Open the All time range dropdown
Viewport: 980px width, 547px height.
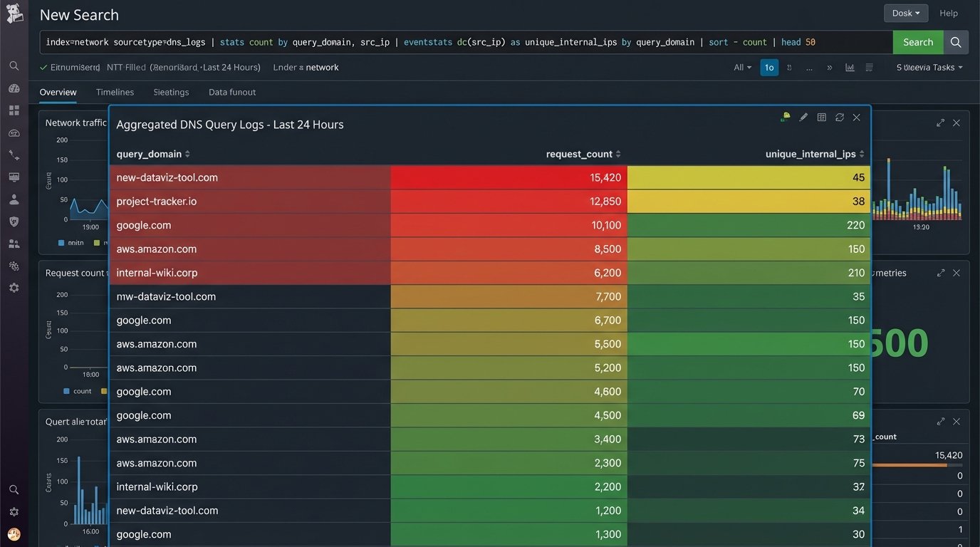(741, 66)
